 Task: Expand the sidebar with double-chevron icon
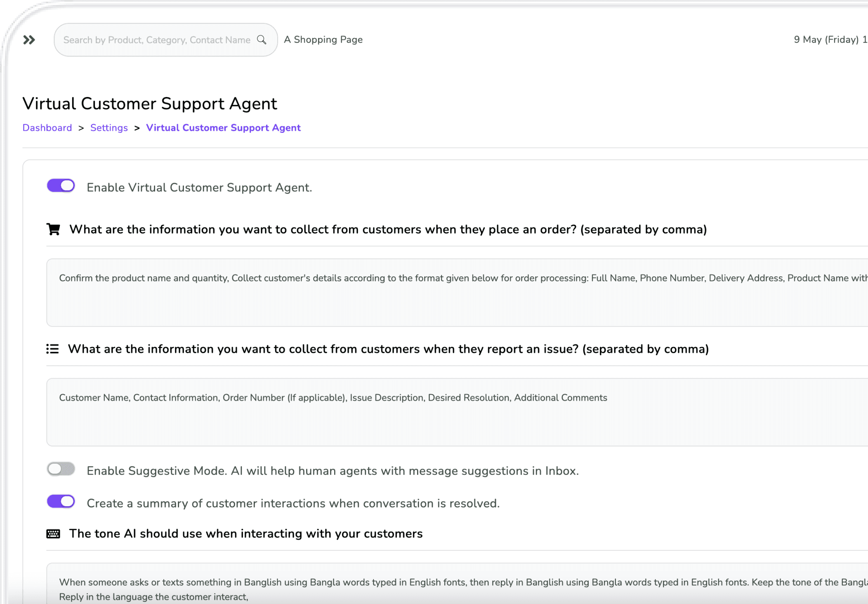[29, 40]
